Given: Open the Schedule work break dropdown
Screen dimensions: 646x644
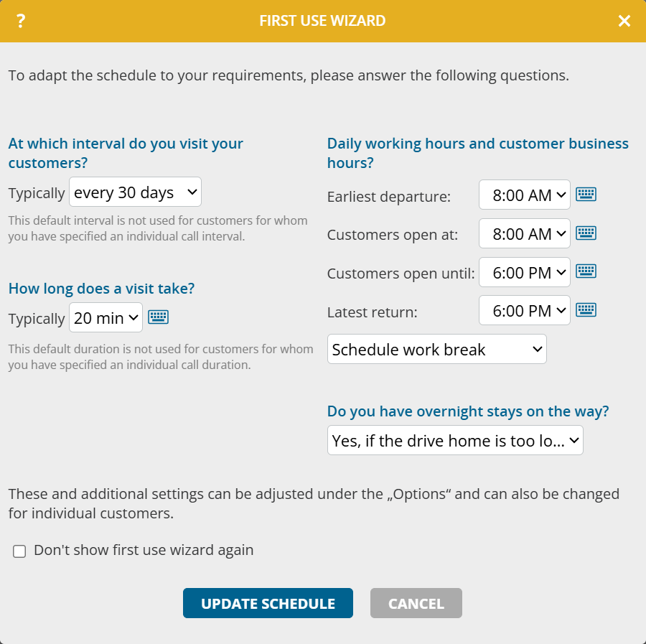Looking at the screenshot, I should (x=436, y=350).
